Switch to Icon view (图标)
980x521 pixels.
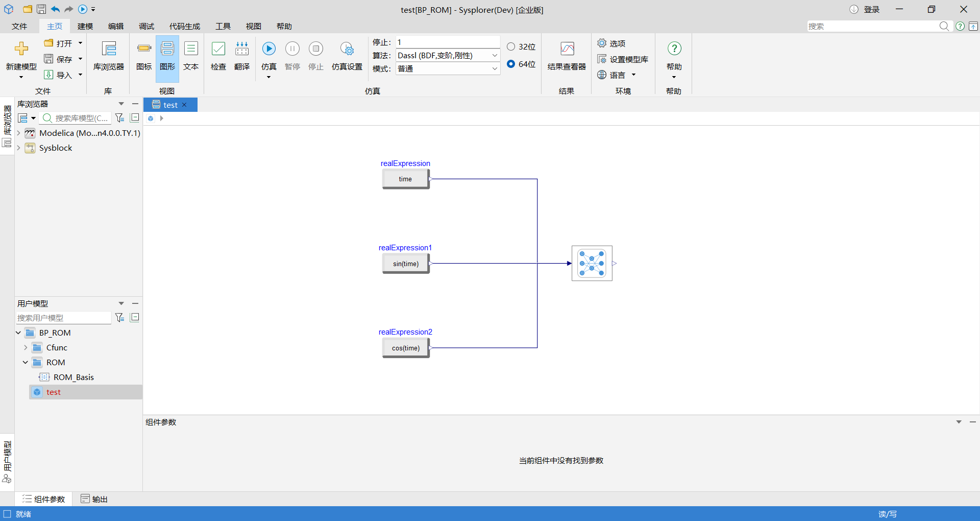144,49
